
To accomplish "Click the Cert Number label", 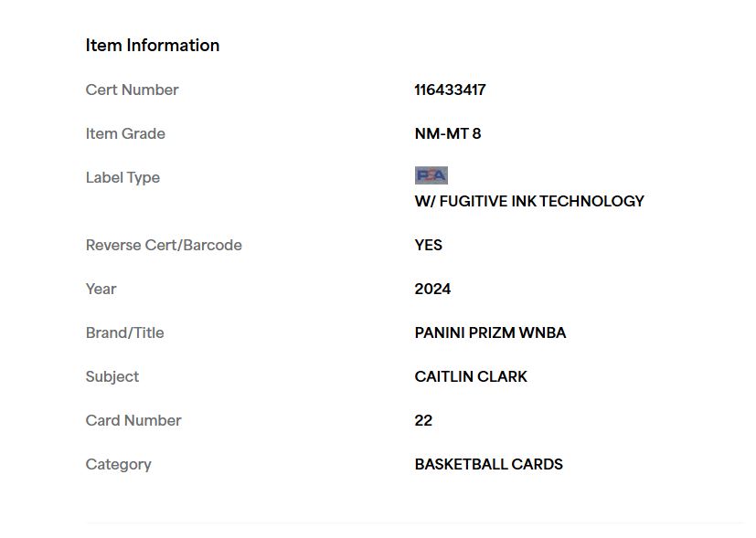I will tap(133, 90).
